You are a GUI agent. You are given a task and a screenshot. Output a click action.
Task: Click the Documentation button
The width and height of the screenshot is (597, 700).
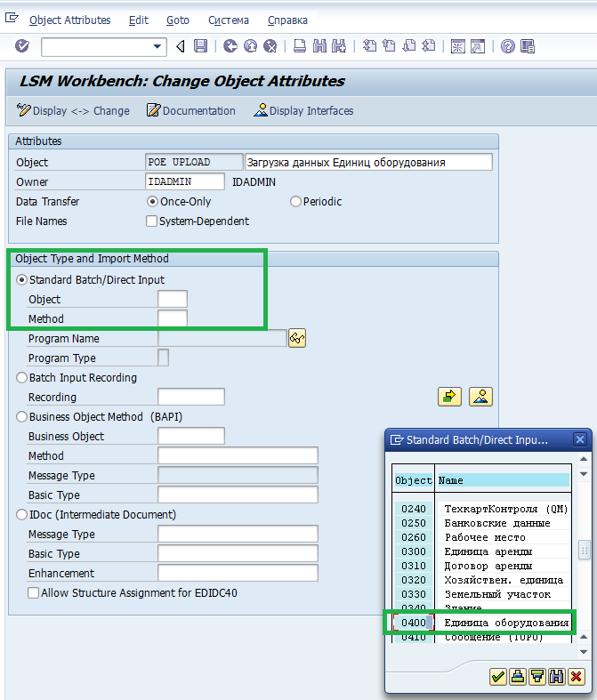coord(191,110)
